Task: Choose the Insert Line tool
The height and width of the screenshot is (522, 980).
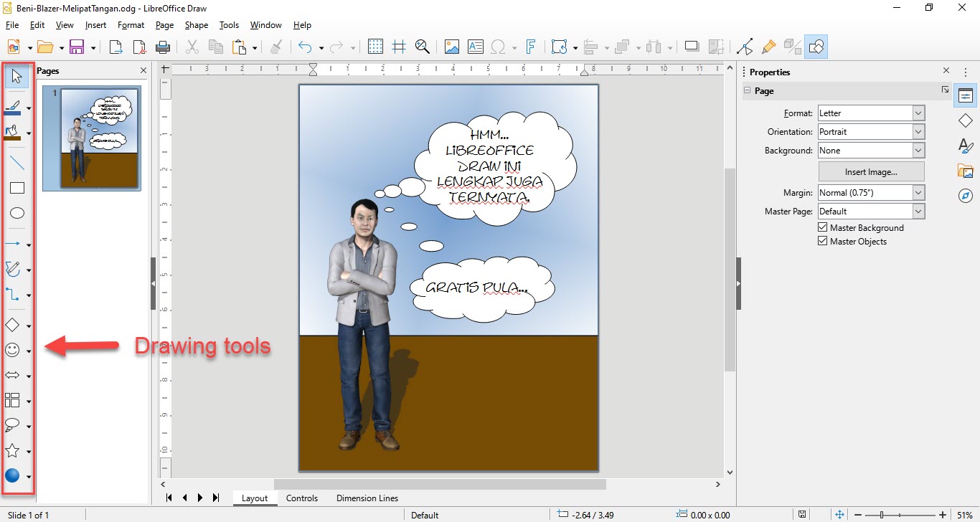Action: pyautogui.click(x=17, y=163)
